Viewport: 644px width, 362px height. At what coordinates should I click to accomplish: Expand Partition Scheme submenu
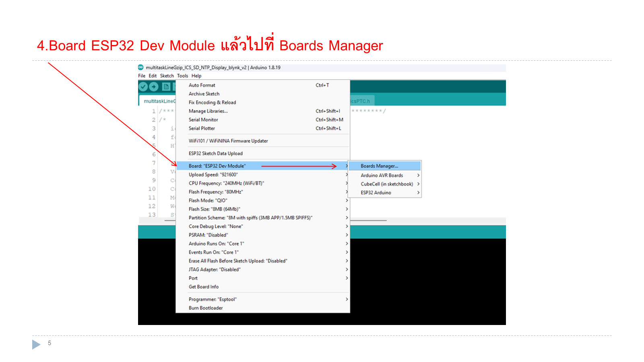pos(263,218)
